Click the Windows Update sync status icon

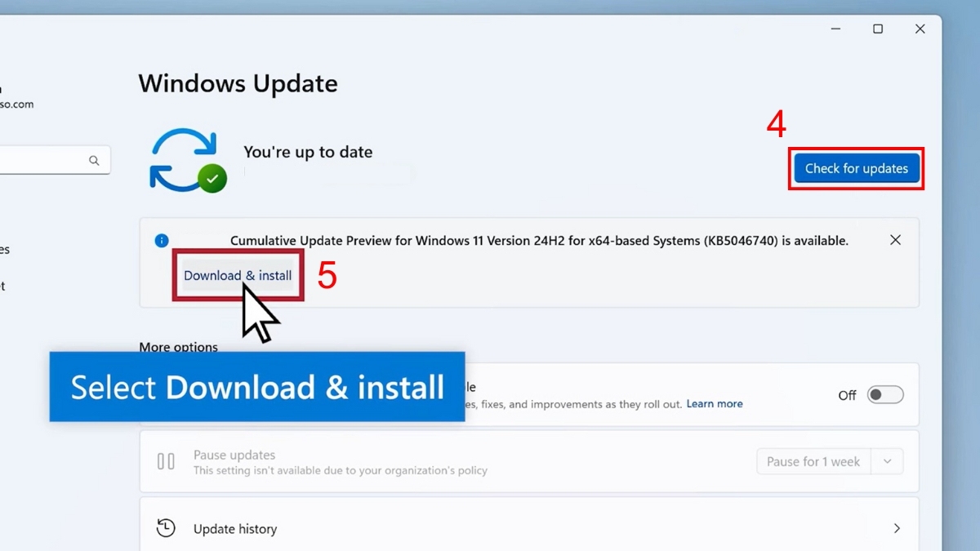188,160
